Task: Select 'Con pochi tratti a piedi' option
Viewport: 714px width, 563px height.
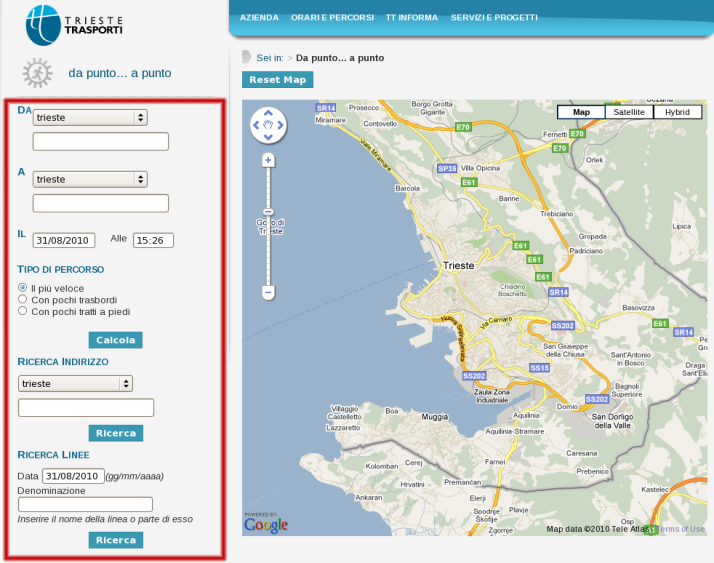Action: tap(23, 312)
